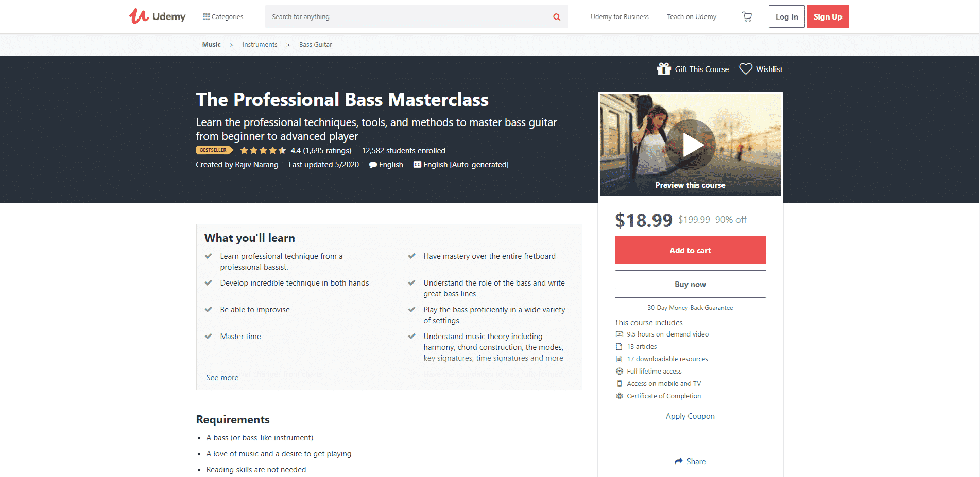Expand What you'll learn with See more
The height and width of the screenshot is (477, 980).
coord(222,378)
